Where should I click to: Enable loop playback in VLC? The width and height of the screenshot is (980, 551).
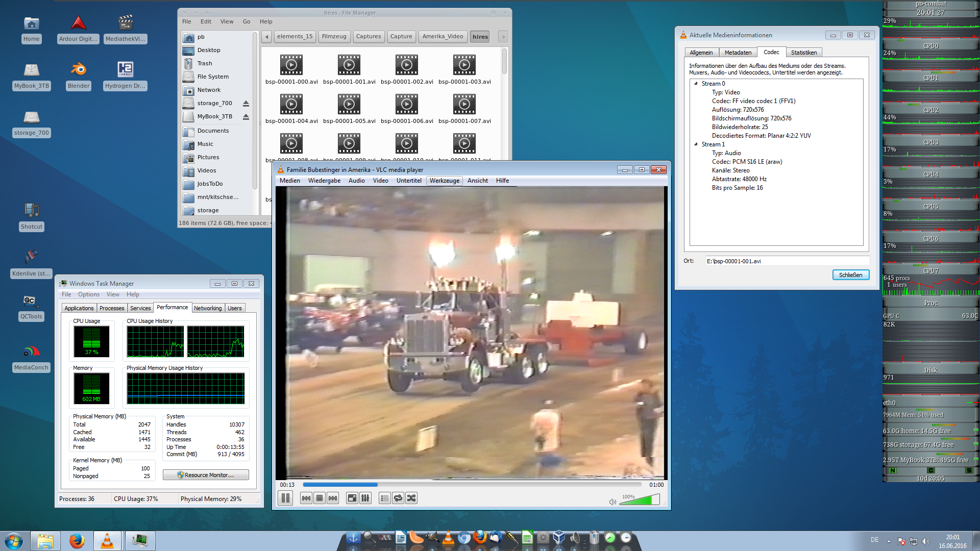pyautogui.click(x=398, y=498)
